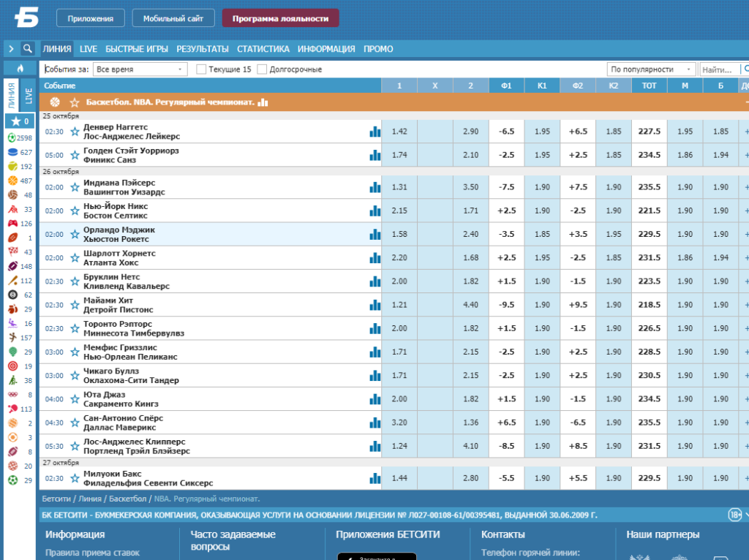Viewport: 749px width, 560px height.
Task: Click the Мобильный сайт button
Action: coord(173,18)
